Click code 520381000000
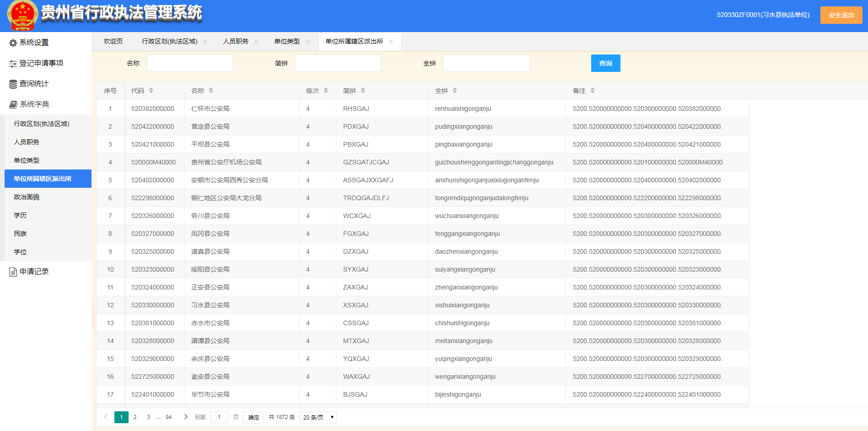 pyautogui.click(x=153, y=323)
